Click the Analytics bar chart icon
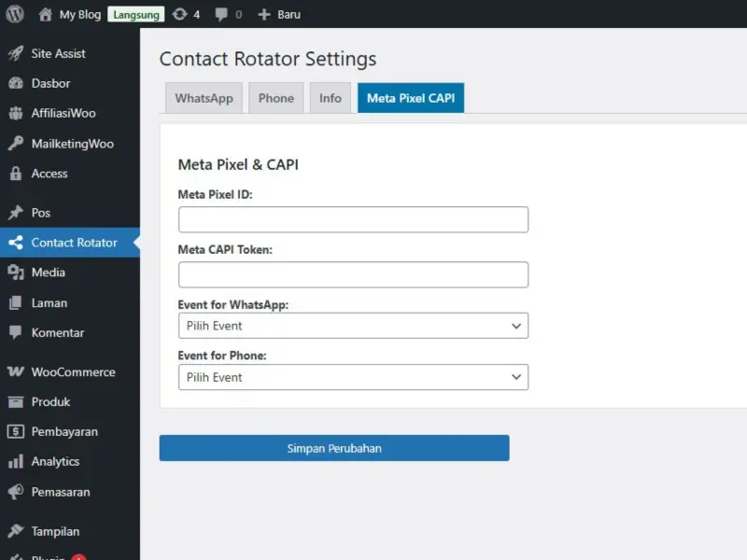The image size is (747, 560). pyautogui.click(x=15, y=461)
